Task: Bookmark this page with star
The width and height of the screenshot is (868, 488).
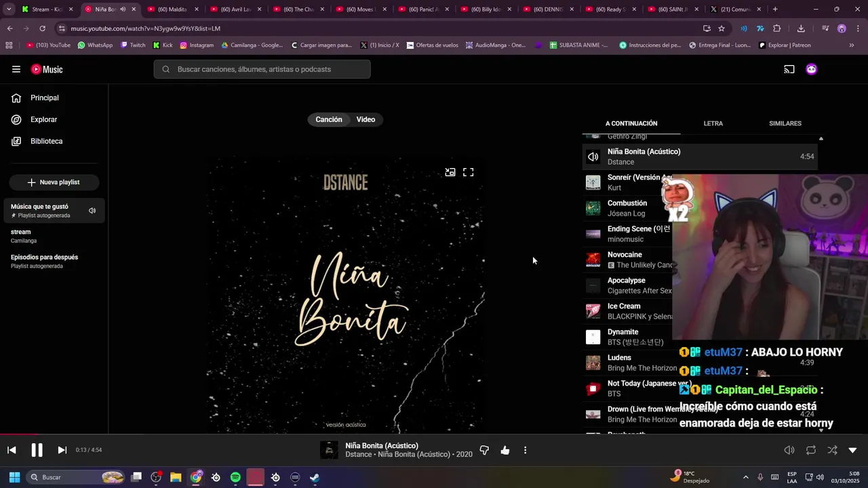Action: (x=722, y=28)
